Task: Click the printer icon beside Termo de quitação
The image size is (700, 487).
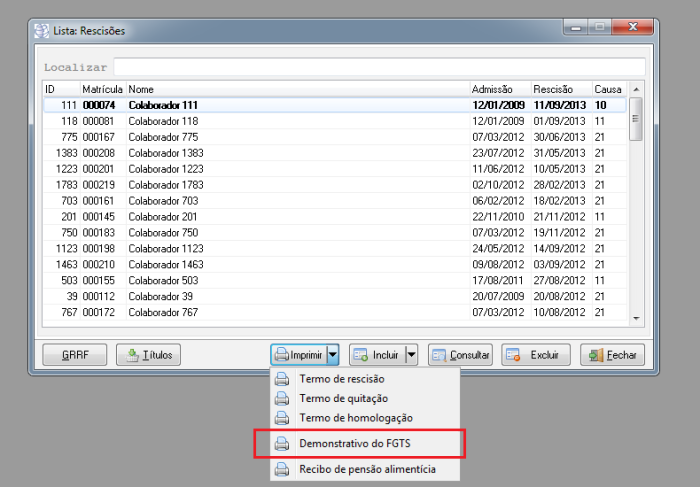Action: tap(282, 398)
